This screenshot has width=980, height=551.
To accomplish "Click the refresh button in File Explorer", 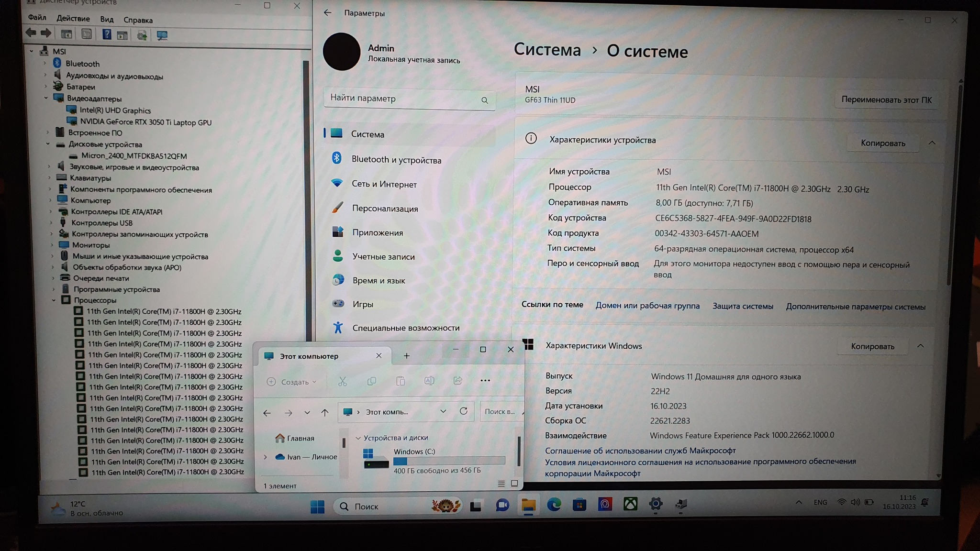I will 463,411.
